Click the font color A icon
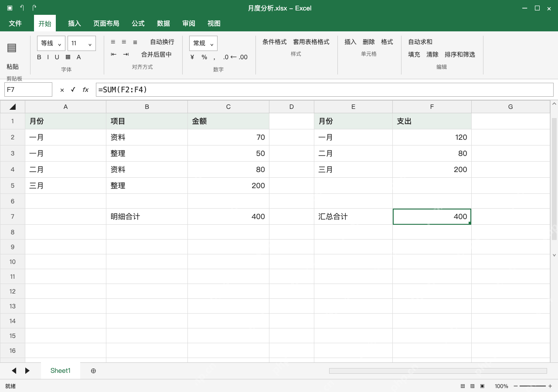This screenshot has width=558, height=392. [x=79, y=57]
